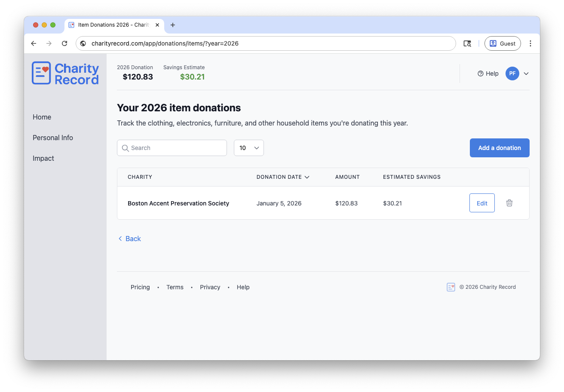The width and height of the screenshot is (564, 392).
Task: Go to Home in the sidebar
Action: [42, 117]
